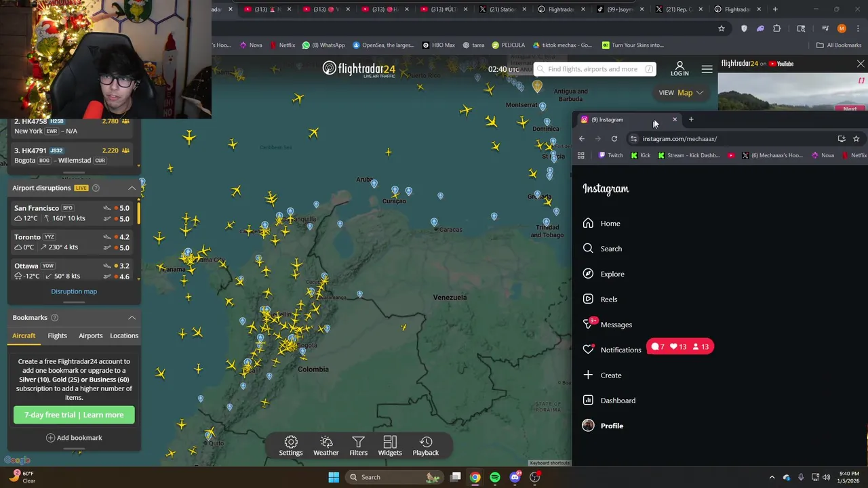Collapse the Airport disruptions panel
This screenshot has width=868, height=488.
tap(132, 188)
